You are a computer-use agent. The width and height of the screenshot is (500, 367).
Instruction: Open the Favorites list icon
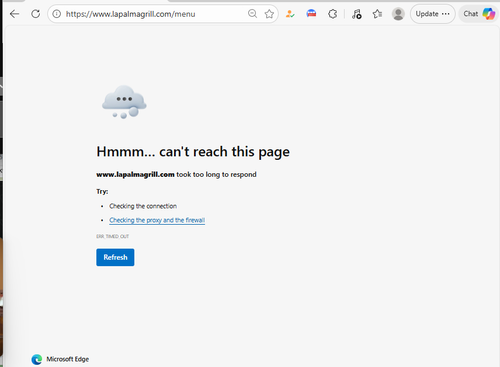pyautogui.click(x=377, y=14)
